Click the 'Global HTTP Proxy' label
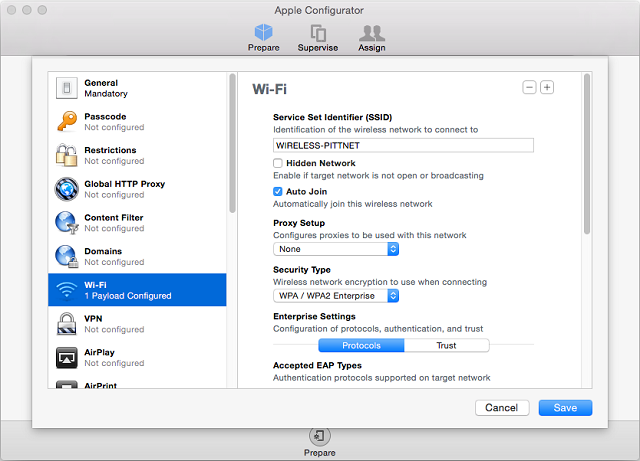Viewport: 640px width, 461px height. click(x=124, y=184)
